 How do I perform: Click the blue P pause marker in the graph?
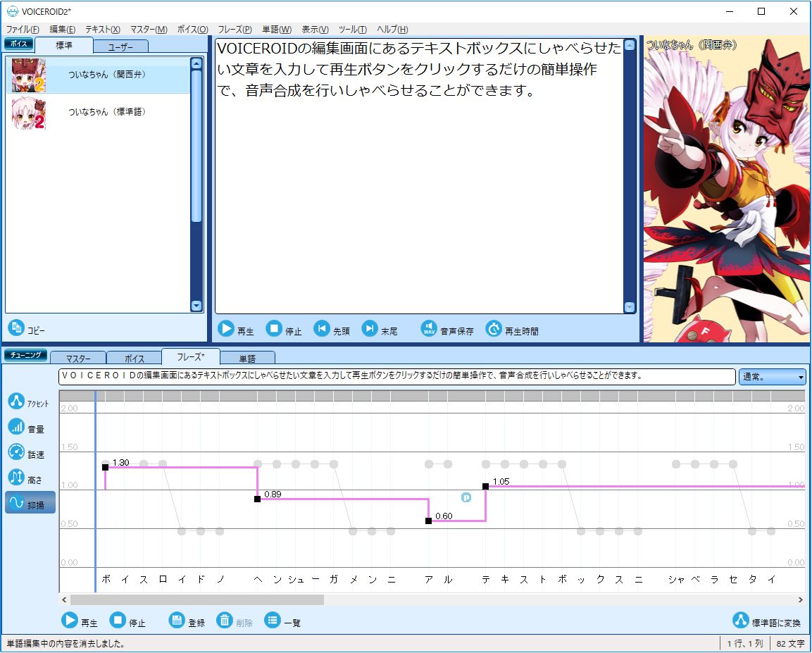pos(466,497)
